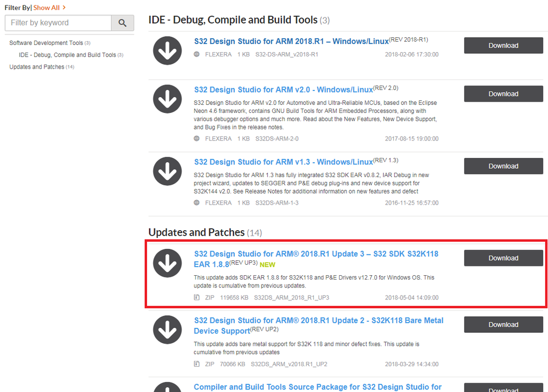Viewport: 548px width, 392px height.
Task: Click the download arrow icon for ARM v1.3
Action: point(167,171)
